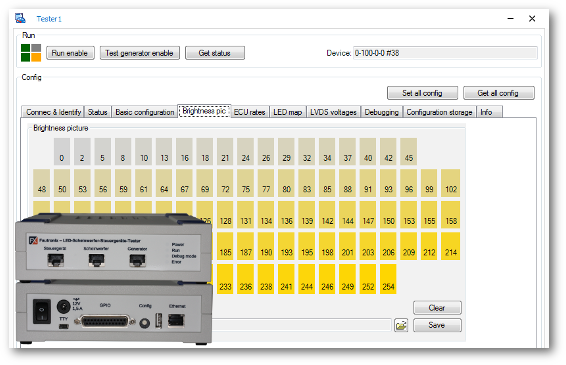Screen dimensions: 566x365
Task: Open the LVDS voltages tab
Action: point(333,112)
